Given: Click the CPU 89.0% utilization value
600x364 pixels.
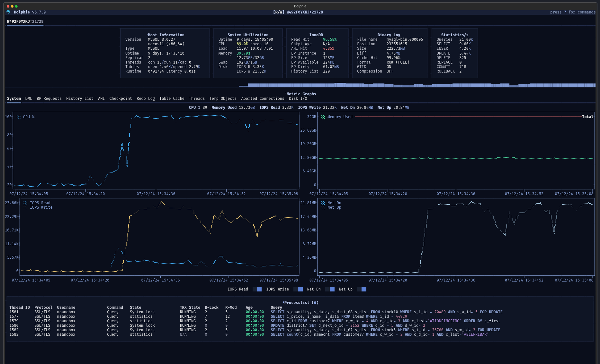Looking at the screenshot, I should [242, 44].
